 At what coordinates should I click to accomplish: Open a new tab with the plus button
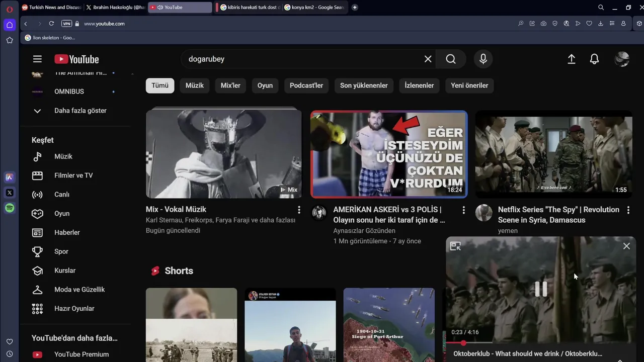[x=355, y=8]
